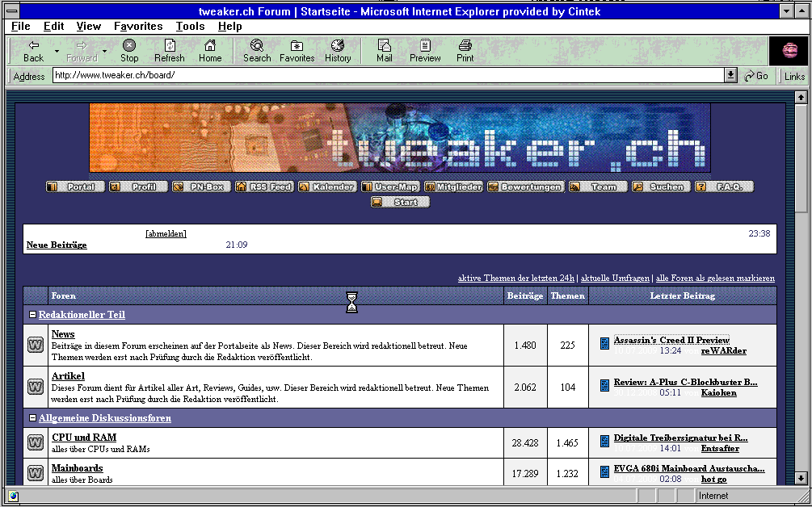Collapse the Redaktioneller Teil category
This screenshot has height=507, width=812.
[32, 315]
